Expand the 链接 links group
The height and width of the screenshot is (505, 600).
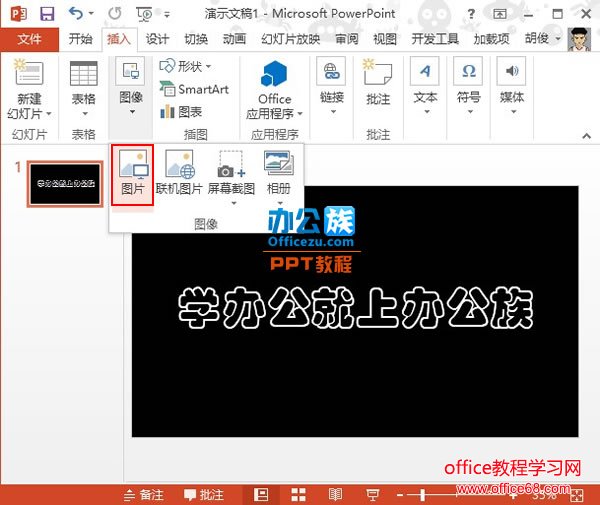331,86
